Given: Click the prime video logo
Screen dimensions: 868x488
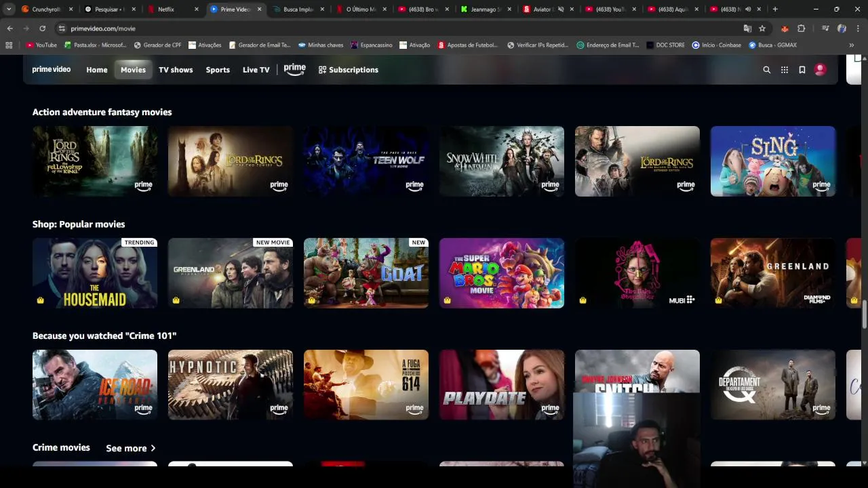Looking at the screenshot, I should (x=52, y=69).
